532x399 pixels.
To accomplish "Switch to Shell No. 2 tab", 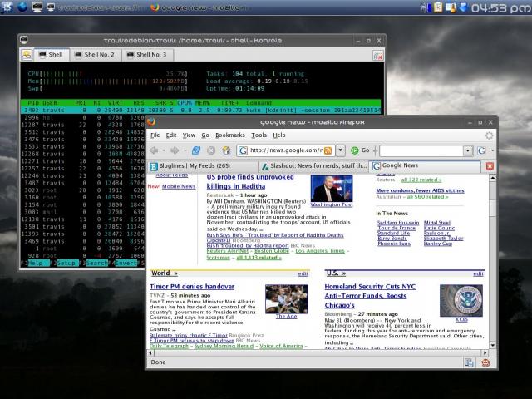I will (x=95, y=55).
